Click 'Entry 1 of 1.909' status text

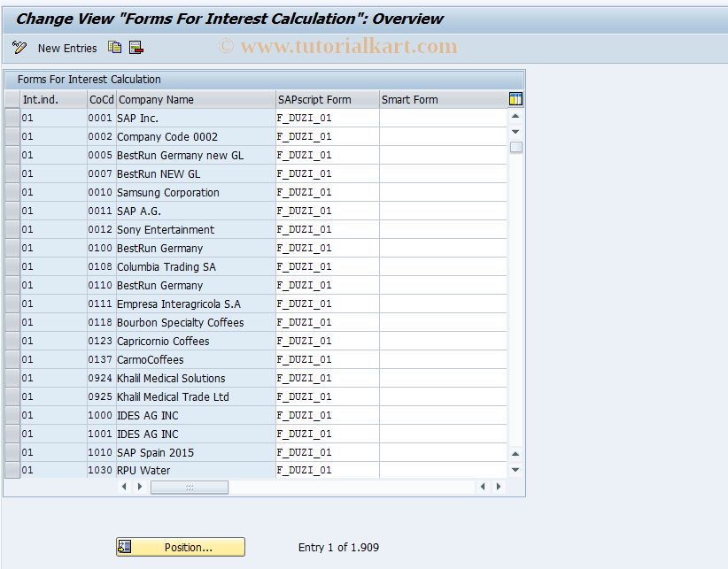(338, 547)
